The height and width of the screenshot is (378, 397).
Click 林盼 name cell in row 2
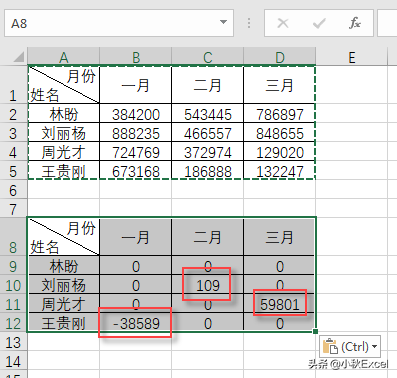tap(64, 113)
